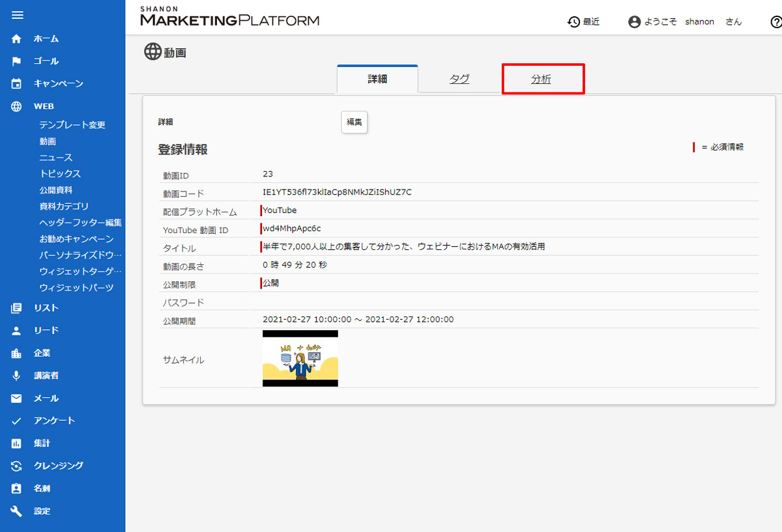Click the Goal flag icon

pyautogui.click(x=17, y=61)
